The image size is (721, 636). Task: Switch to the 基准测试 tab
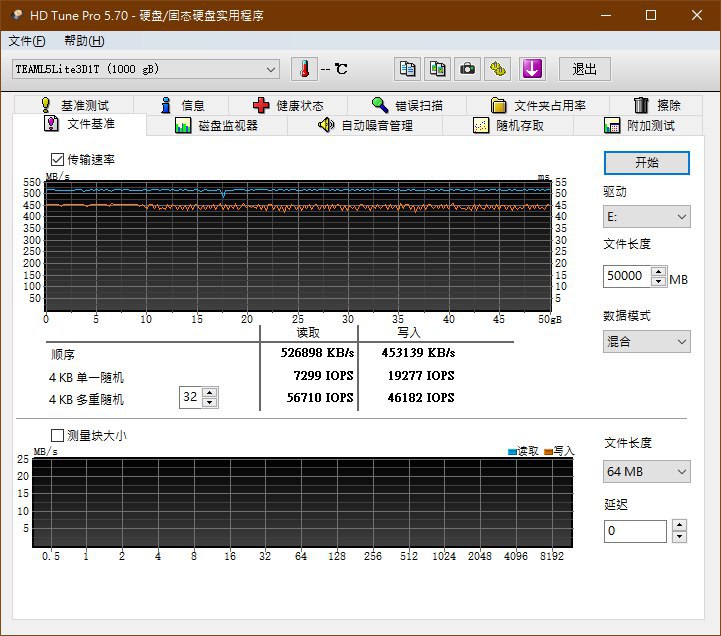coord(74,105)
